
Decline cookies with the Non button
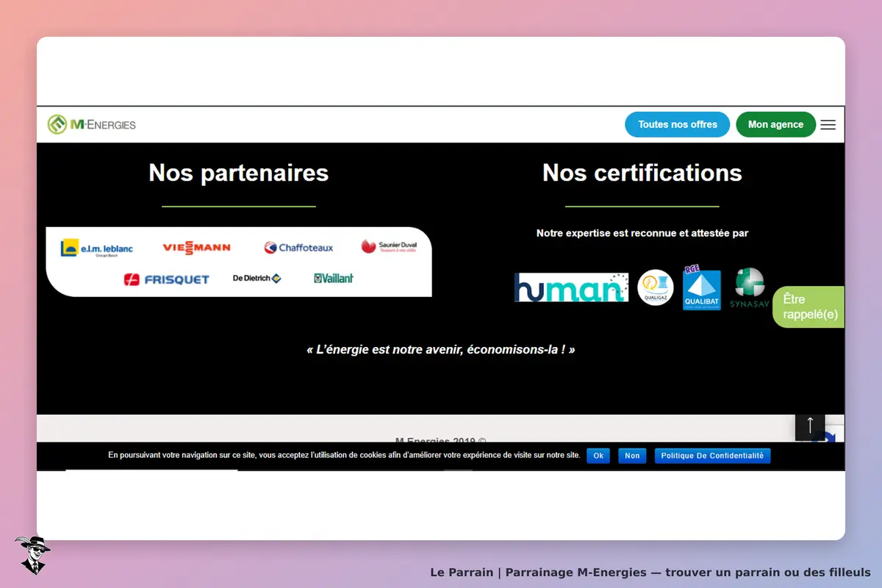coord(632,456)
